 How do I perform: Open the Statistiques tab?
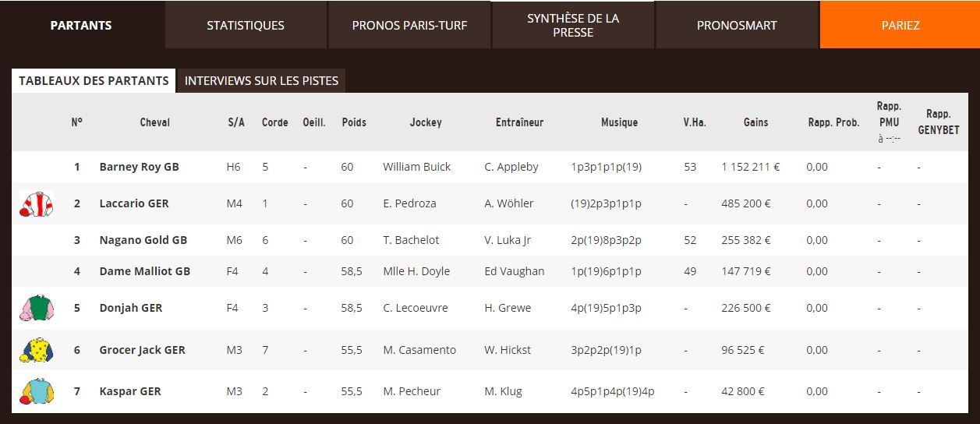246,25
